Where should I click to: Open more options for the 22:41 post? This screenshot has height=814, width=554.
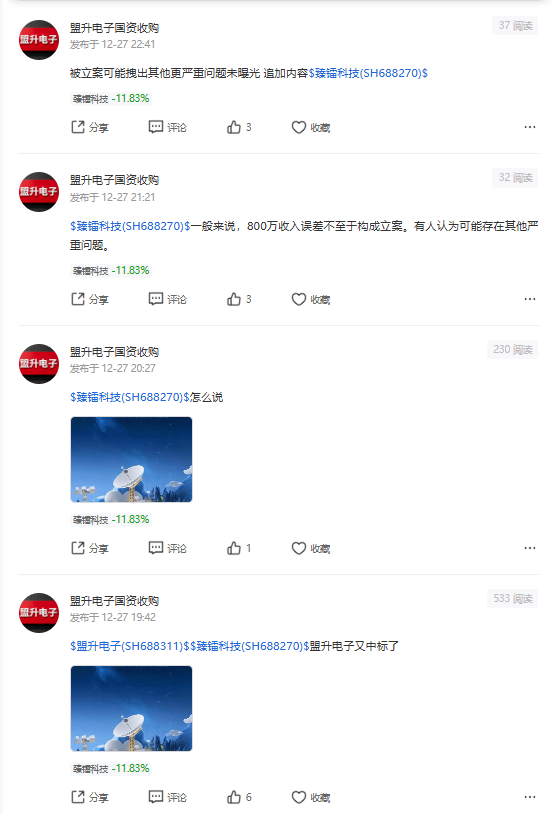[530, 127]
